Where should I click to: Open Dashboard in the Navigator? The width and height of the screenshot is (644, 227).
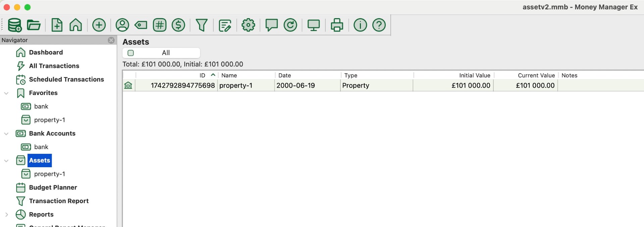(x=46, y=52)
